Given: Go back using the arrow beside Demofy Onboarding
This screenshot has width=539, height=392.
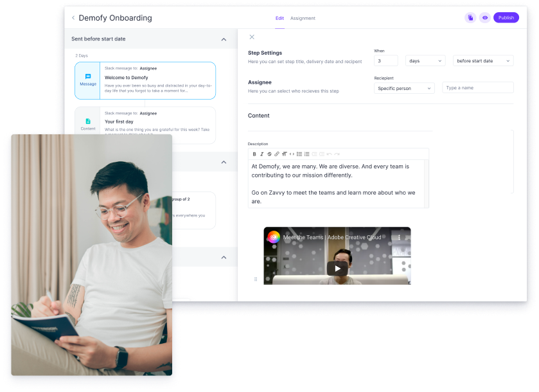Looking at the screenshot, I should pos(73,18).
